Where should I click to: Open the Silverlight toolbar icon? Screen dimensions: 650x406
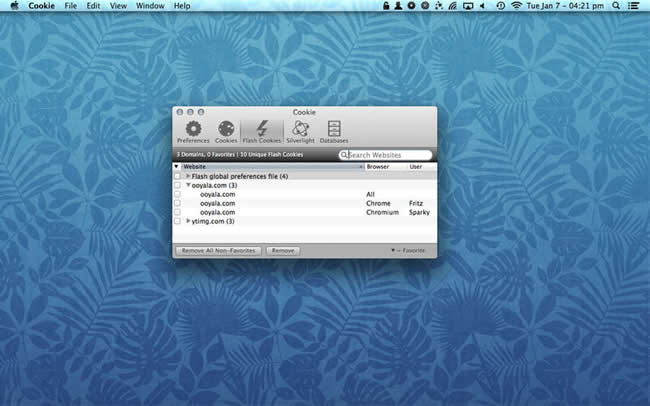[x=300, y=129]
